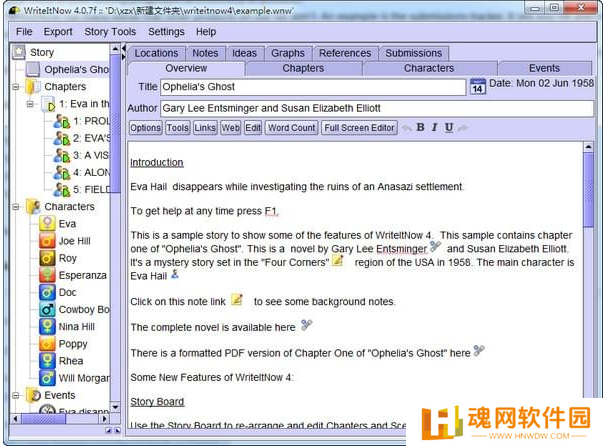Collapse the Characters tree node
The image size is (606, 448).
16,207
